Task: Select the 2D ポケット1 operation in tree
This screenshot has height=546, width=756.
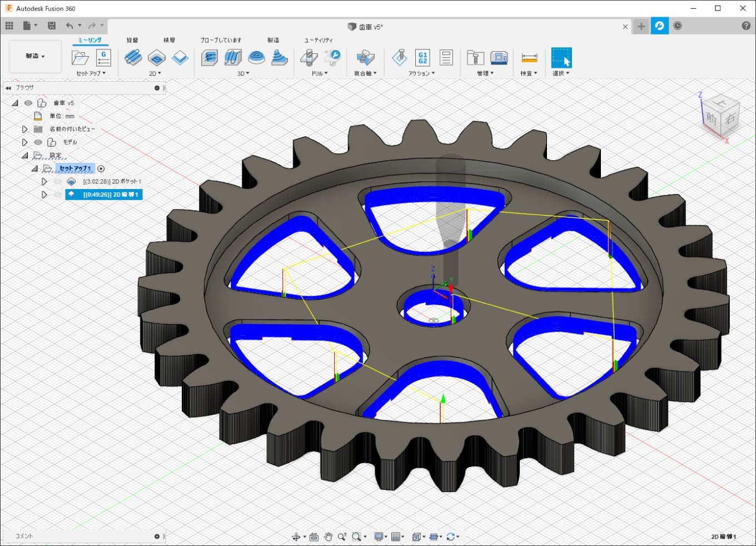Action: [112, 182]
